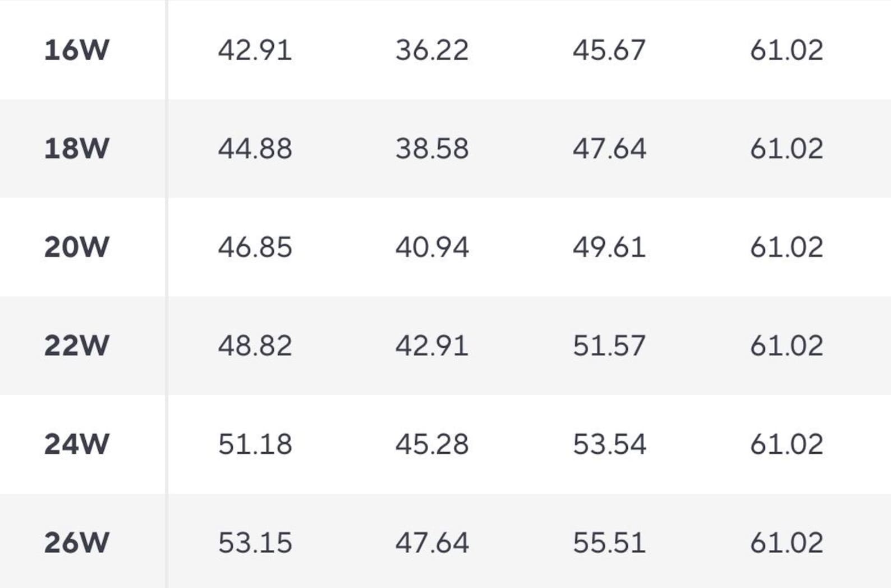Click the 40.94 measurement cell

click(x=432, y=247)
